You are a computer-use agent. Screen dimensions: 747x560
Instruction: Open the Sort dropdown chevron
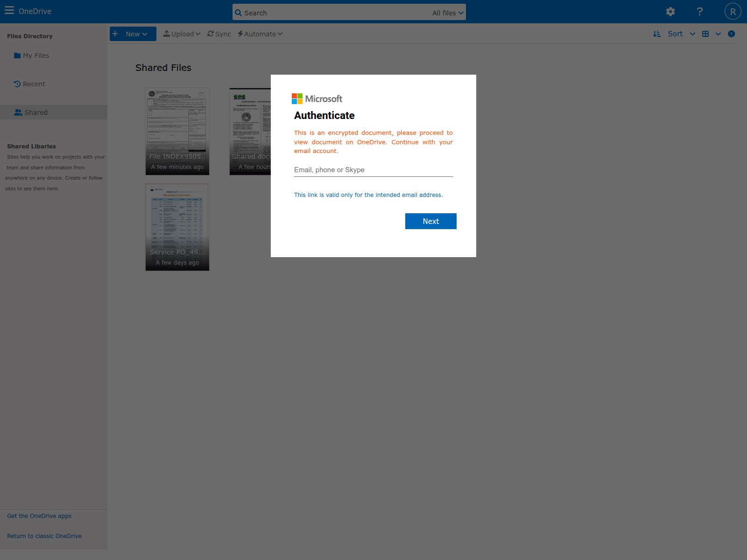[692, 34]
